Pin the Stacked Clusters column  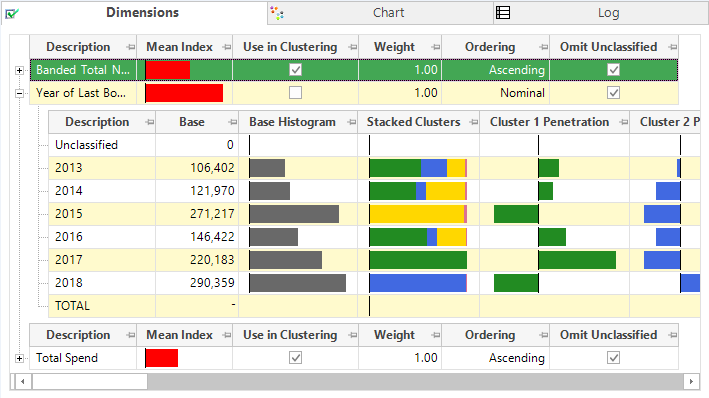tap(473, 122)
